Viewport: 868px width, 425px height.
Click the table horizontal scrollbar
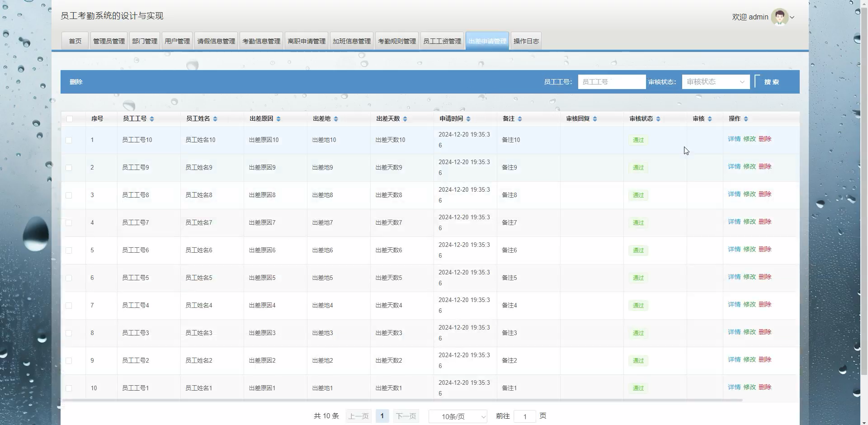[402, 400]
